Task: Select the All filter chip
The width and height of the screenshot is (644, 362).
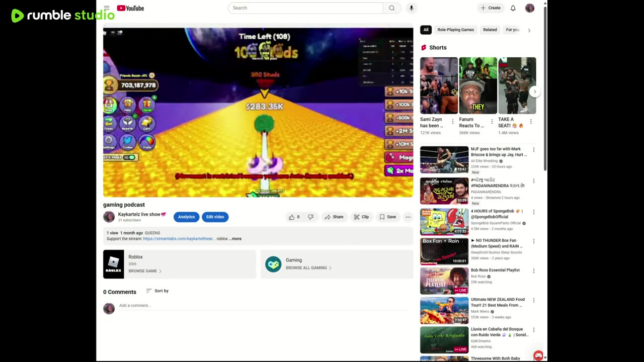Action: click(x=426, y=30)
